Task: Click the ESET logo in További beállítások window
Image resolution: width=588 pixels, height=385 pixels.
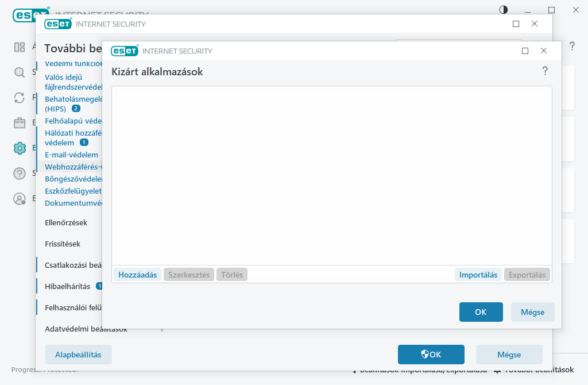Action: pos(58,24)
